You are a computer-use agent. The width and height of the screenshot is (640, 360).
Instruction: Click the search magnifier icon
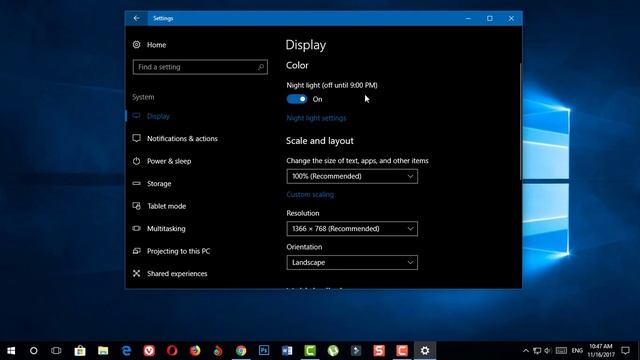pos(261,67)
